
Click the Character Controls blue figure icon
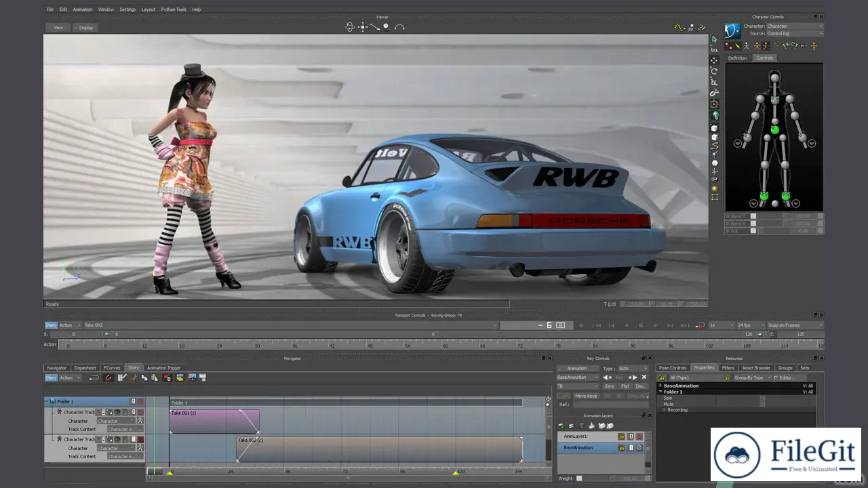coord(732,30)
